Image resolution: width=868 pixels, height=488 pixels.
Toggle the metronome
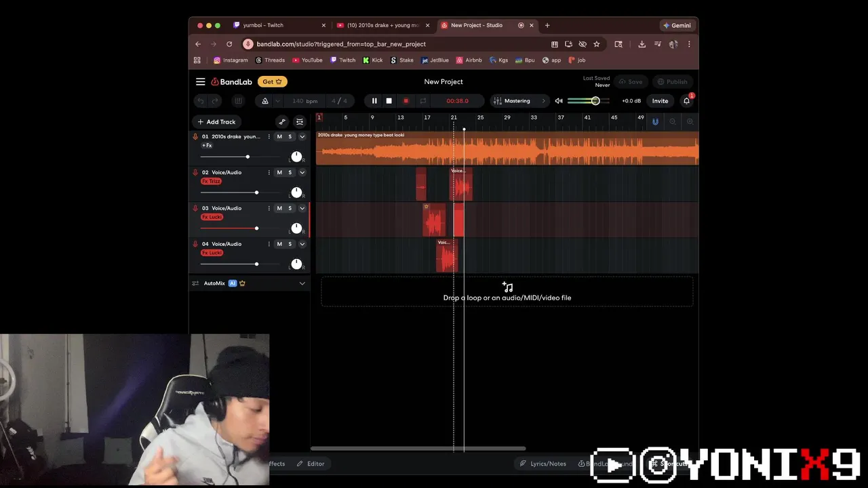click(x=265, y=101)
